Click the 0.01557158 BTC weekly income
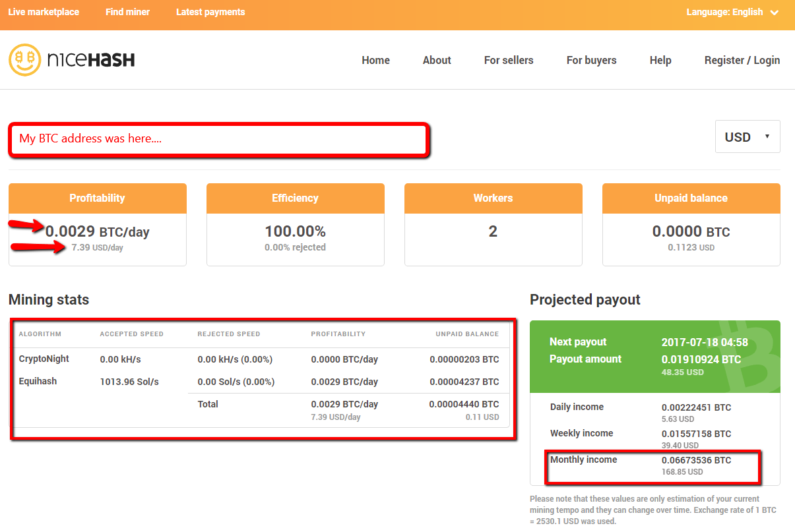The width and height of the screenshot is (795, 532). [697, 434]
